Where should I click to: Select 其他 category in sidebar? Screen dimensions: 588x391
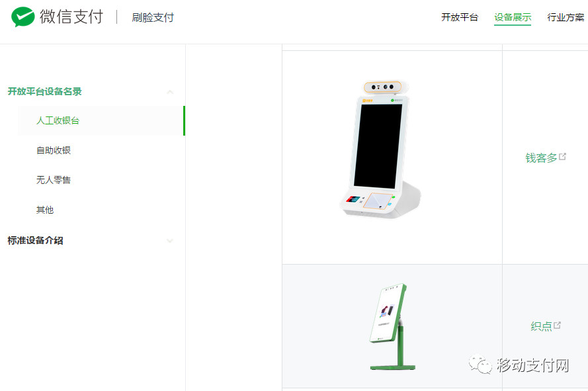(44, 210)
